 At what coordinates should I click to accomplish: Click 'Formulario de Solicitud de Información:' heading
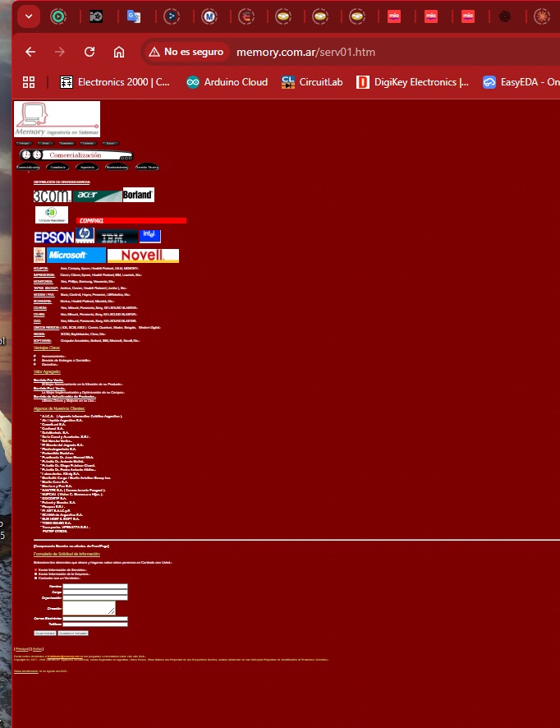(x=67, y=554)
